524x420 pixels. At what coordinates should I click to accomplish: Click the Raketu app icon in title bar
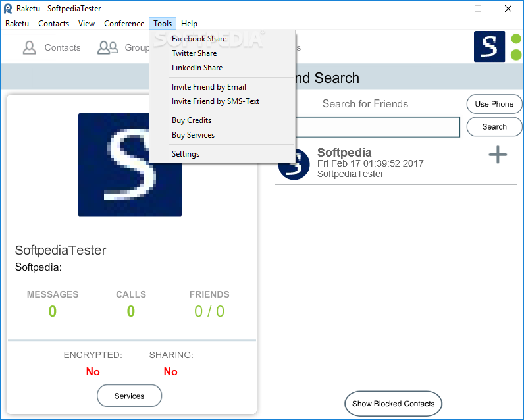coord(8,9)
